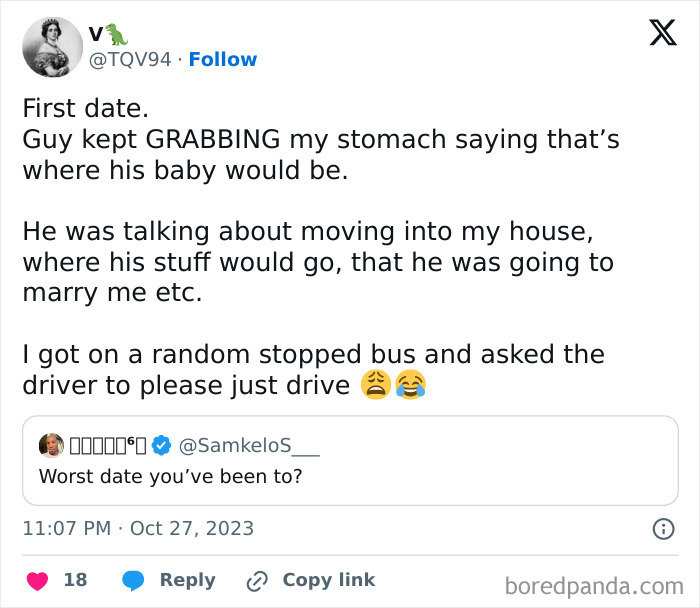Click the info circle icon
This screenshot has width=700, height=608.
click(x=663, y=528)
